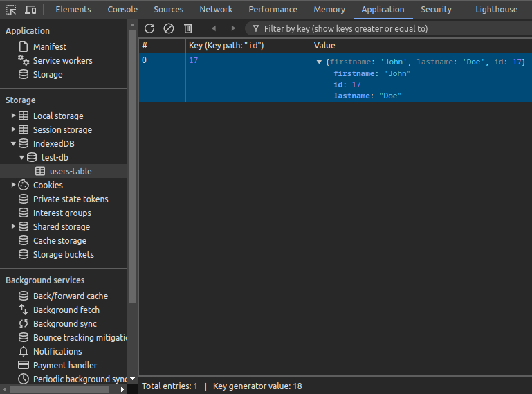Click the clear object store icon
Screen dimensions: 532x394
169,28
